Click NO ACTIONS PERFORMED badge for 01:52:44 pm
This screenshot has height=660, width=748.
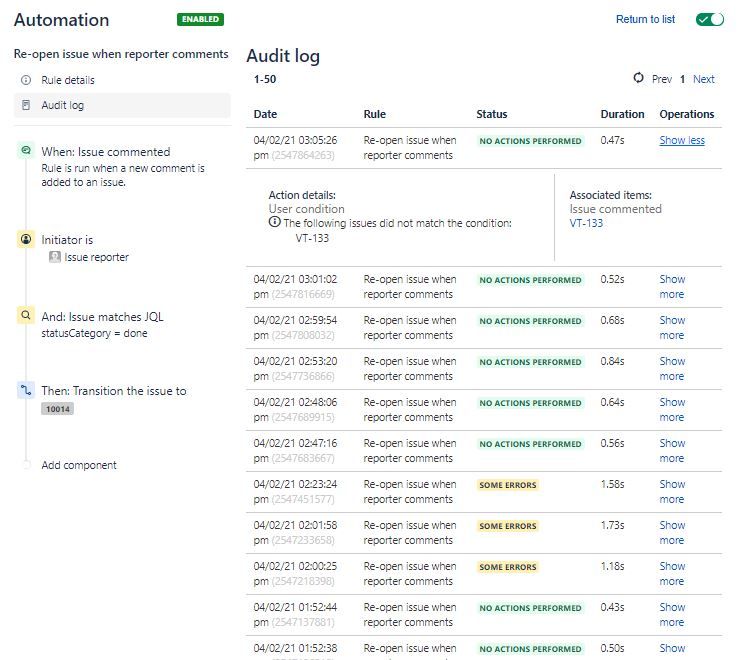[x=530, y=608]
